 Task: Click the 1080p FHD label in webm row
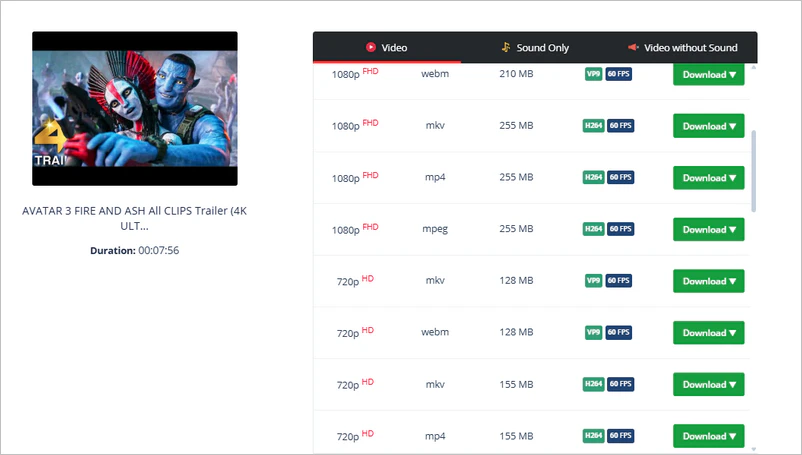tap(355, 73)
